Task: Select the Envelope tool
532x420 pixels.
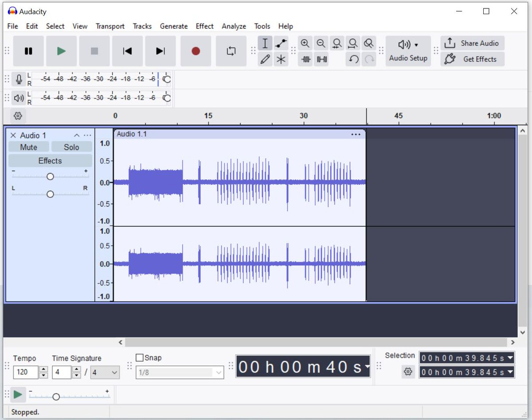Action: pos(281,43)
